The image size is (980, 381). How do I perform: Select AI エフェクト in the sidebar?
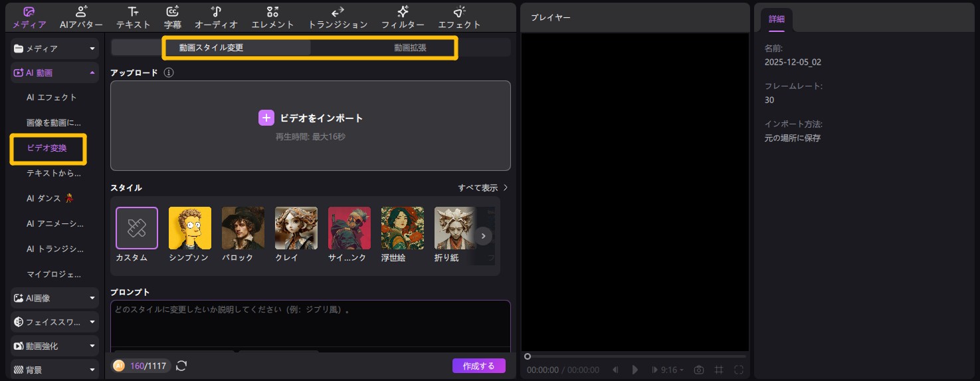pos(52,97)
